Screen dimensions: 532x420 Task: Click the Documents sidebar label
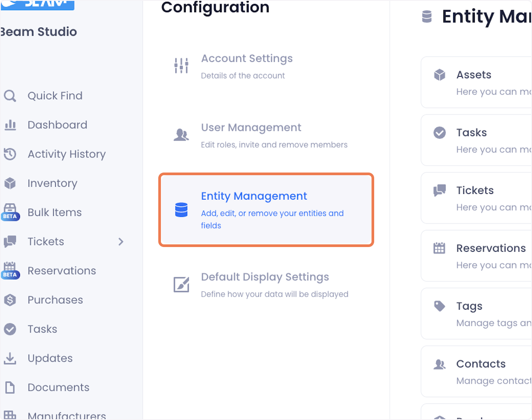point(59,388)
